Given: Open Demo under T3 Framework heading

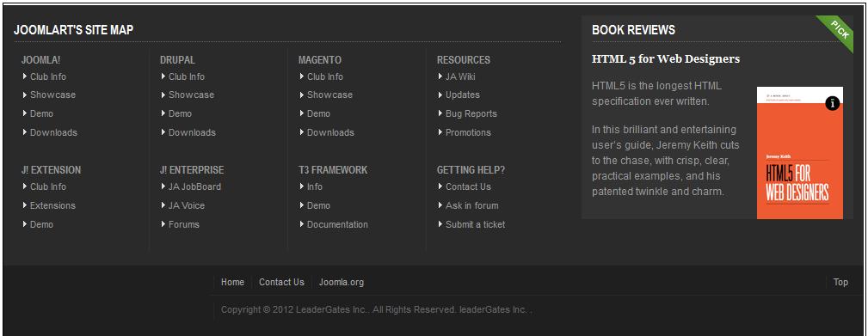Looking at the screenshot, I should tap(318, 205).
